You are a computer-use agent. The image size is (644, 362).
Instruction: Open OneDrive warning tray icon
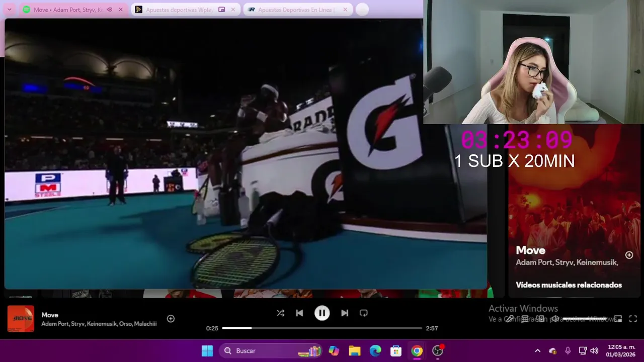552,351
